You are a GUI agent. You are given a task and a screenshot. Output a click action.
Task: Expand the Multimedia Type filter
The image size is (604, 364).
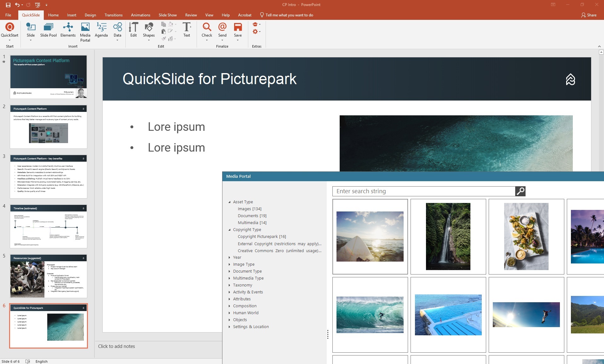(229, 278)
